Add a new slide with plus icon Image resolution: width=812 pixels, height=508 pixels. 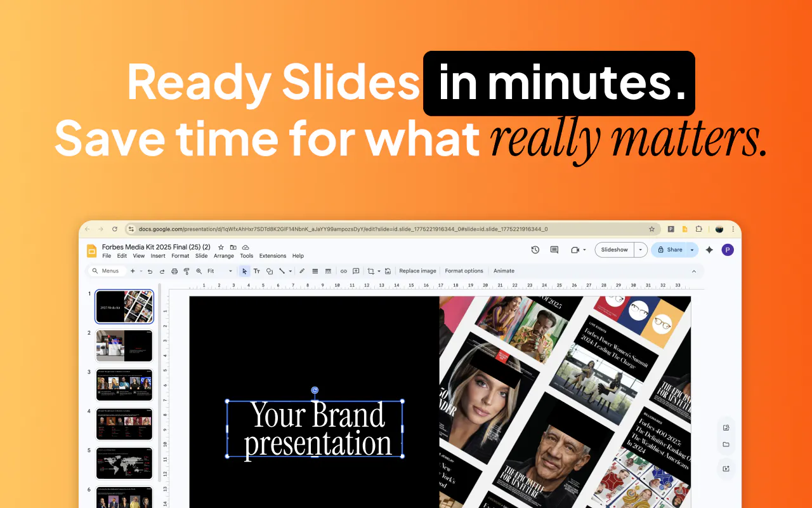click(133, 271)
